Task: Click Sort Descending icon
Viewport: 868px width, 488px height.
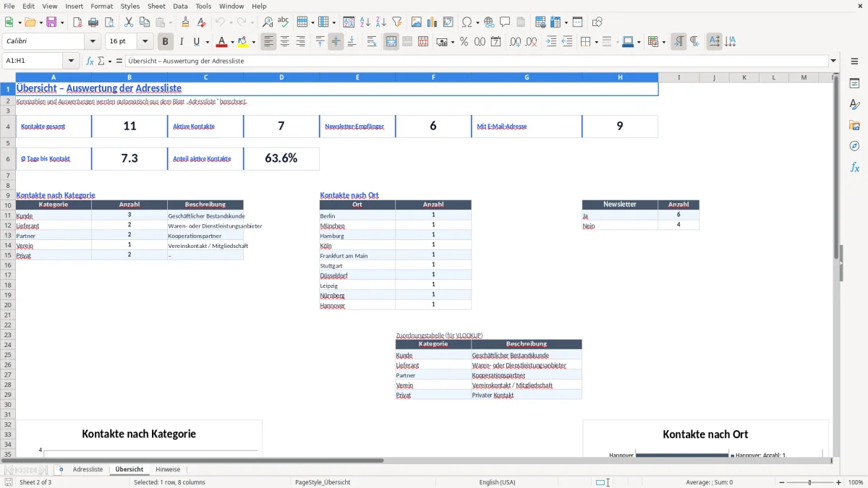Action: tap(381, 22)
